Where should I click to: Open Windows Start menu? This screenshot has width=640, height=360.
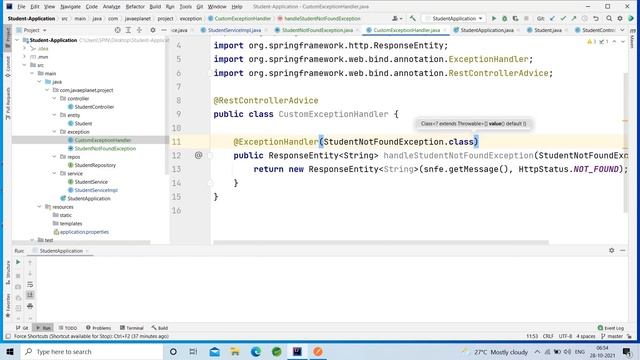point(10,351)
